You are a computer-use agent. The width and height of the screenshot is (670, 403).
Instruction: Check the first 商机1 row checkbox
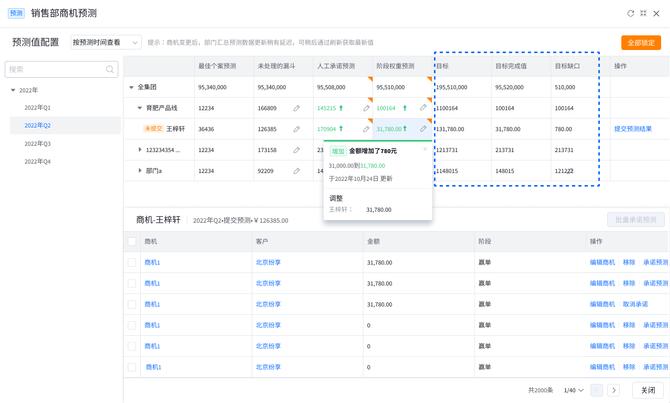pyautogui.click(x=132, y=263)
